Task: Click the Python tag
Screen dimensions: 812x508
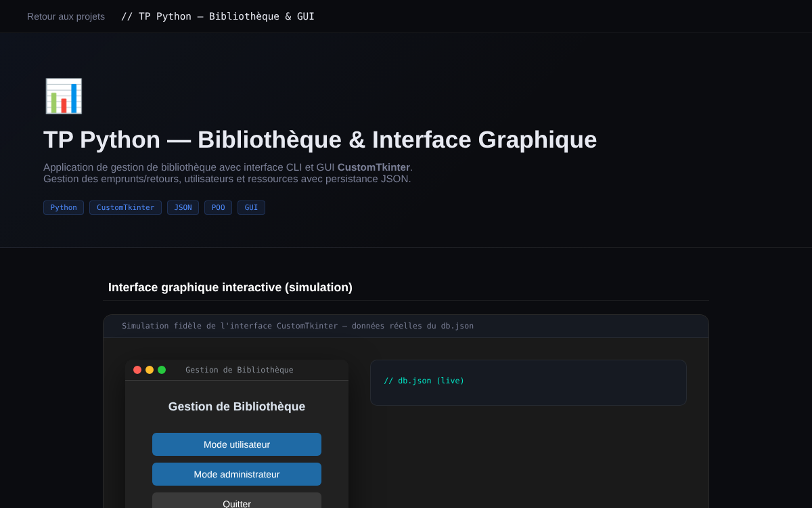Action: point(64,208)
